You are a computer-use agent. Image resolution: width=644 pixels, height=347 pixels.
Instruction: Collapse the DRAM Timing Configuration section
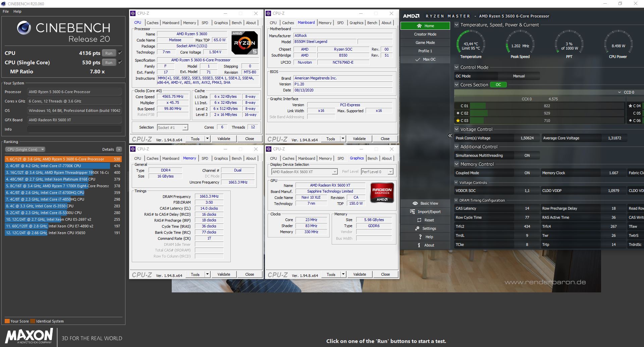pos(457,200)
